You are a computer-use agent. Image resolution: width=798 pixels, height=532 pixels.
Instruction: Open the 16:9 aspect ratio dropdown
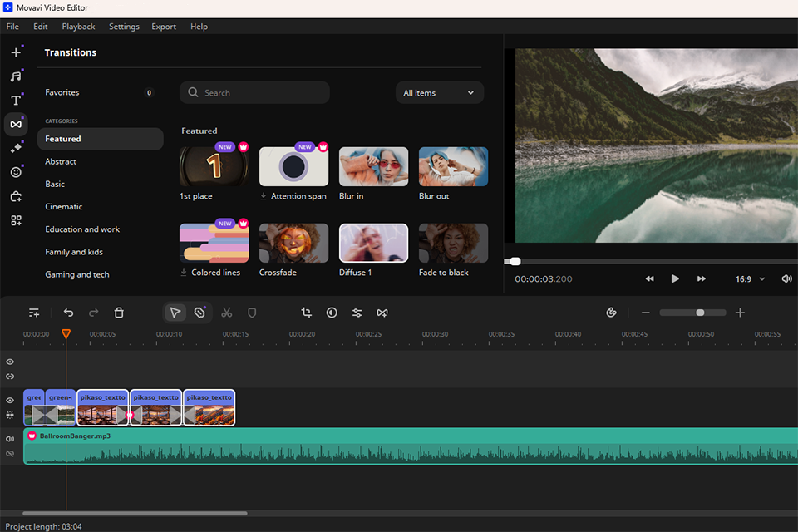click(750, 279)
